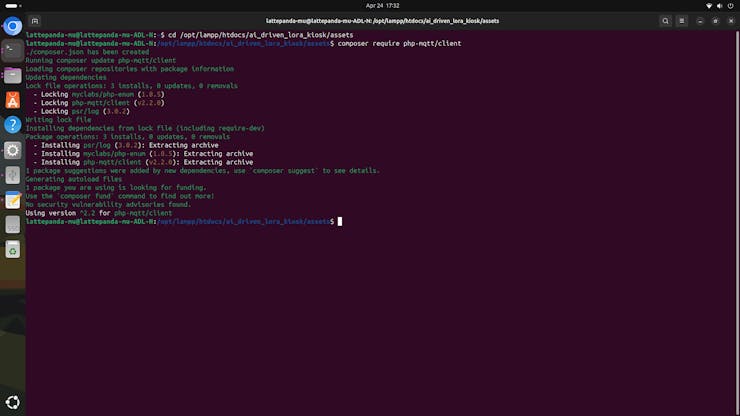
Task: Click 'Installing php-mqtt/client' line
Action: tap(143, 162)
